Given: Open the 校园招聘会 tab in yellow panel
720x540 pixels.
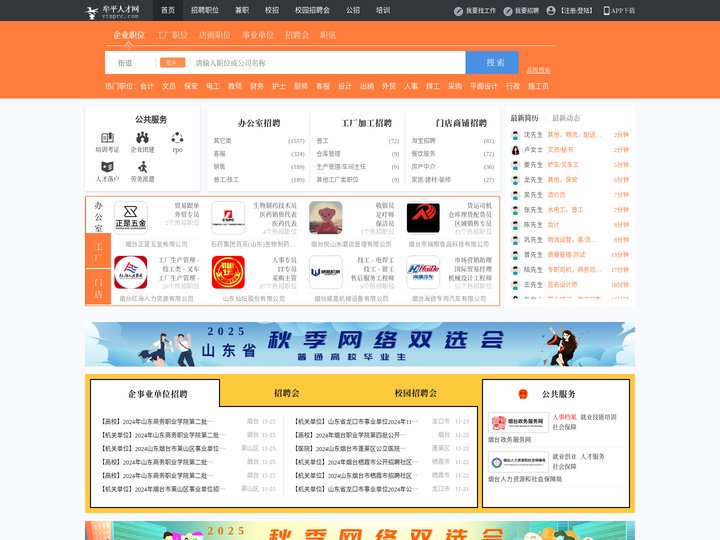Looking at the screenshot, I should (416, 393).
